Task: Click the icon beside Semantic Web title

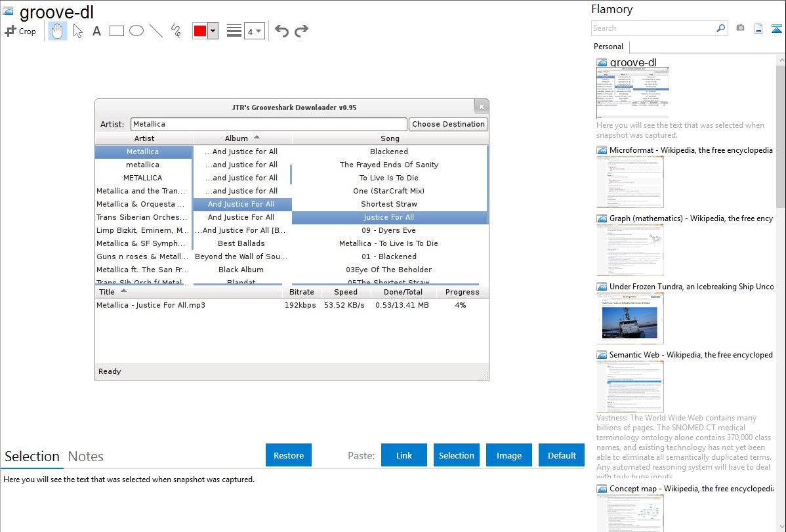Action: [602, 355]
